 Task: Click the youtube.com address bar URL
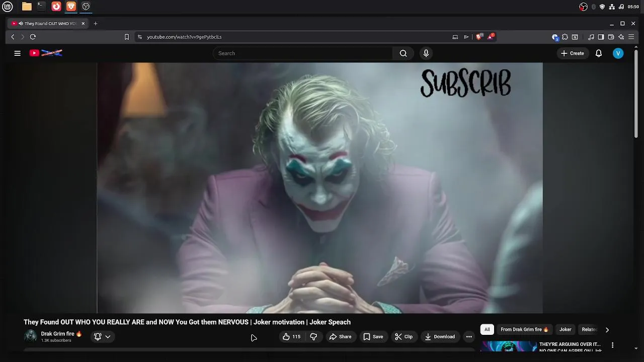point(184,37)
